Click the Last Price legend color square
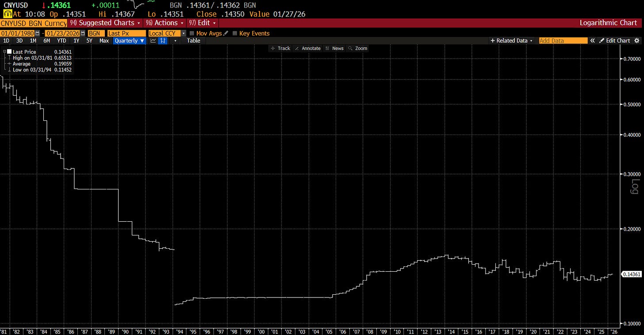644x335 pixels. coord(9,52)
